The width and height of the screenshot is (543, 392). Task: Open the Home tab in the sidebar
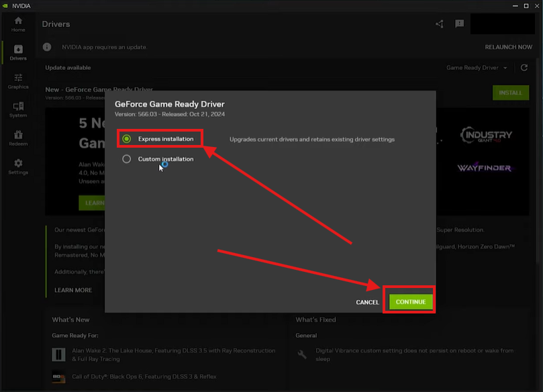coord(18,24)
